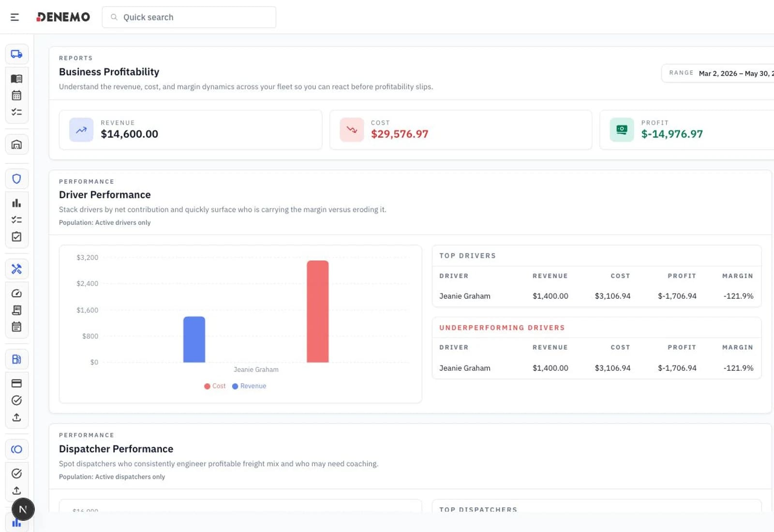
Task: Click the UNDERPERFORMING DRIVERS title
Action: click(x=502, y=328)
